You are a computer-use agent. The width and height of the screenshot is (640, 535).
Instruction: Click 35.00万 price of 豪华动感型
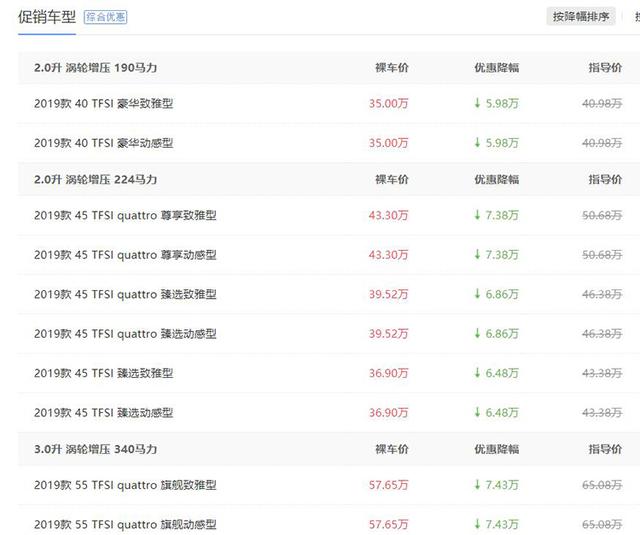click(x=388, y=143)
